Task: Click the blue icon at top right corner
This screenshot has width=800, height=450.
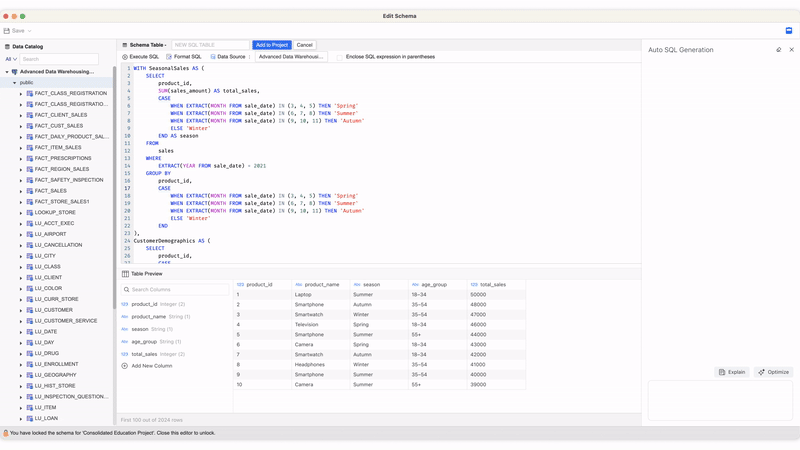Action: (789, 31)
